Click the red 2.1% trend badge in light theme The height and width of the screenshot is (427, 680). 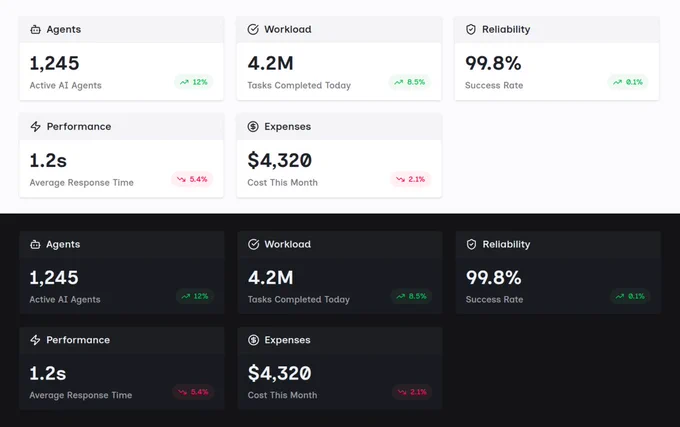coord(410,179)
